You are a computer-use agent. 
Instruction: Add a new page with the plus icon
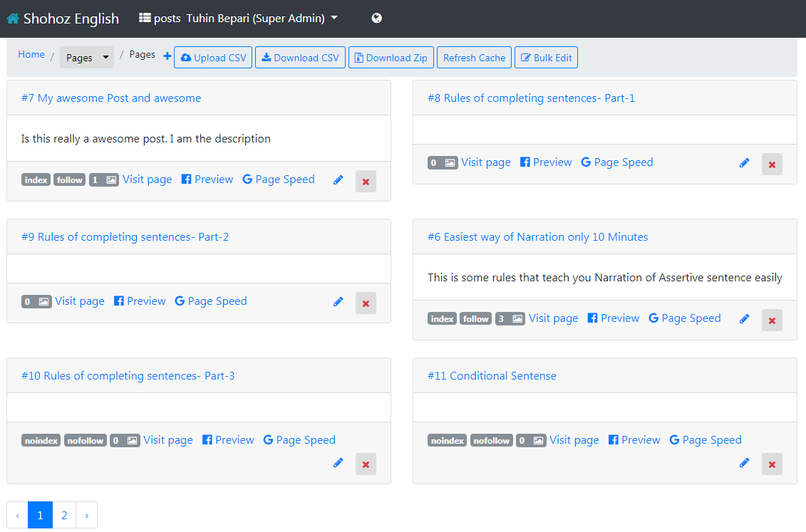click(167, 56)
